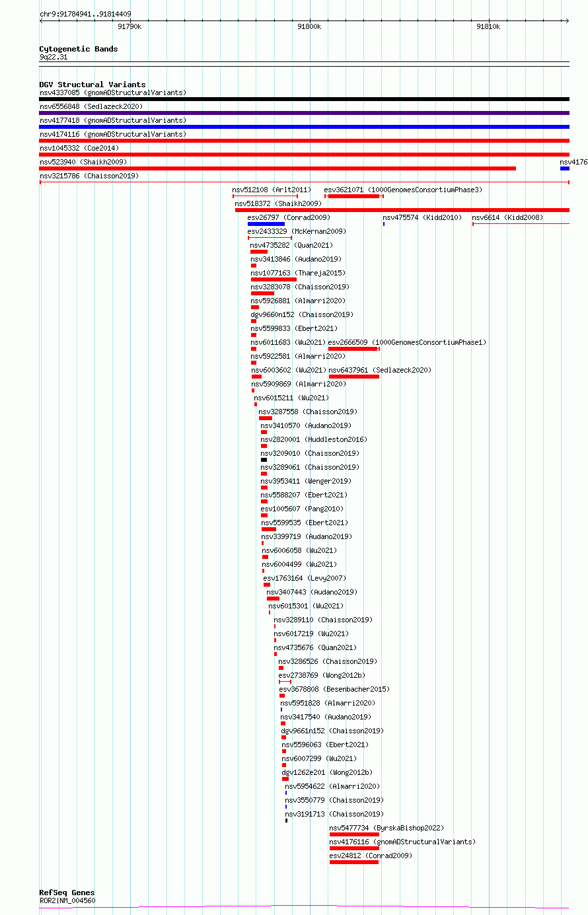Open esv2666509 (1000GenomesConsortiumPhase1) label
The width and height of the screenshot is (588, 915).
(x=408, y=342)
